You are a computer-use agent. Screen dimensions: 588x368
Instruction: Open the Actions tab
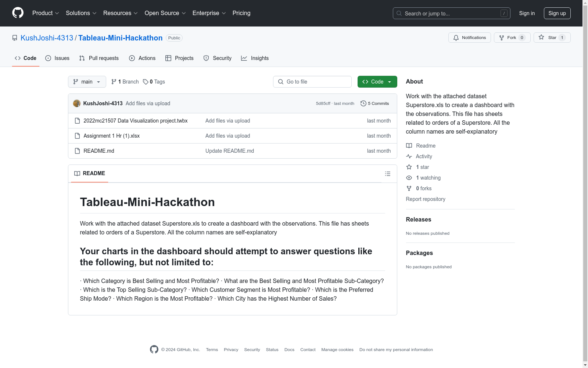point(142,58)
